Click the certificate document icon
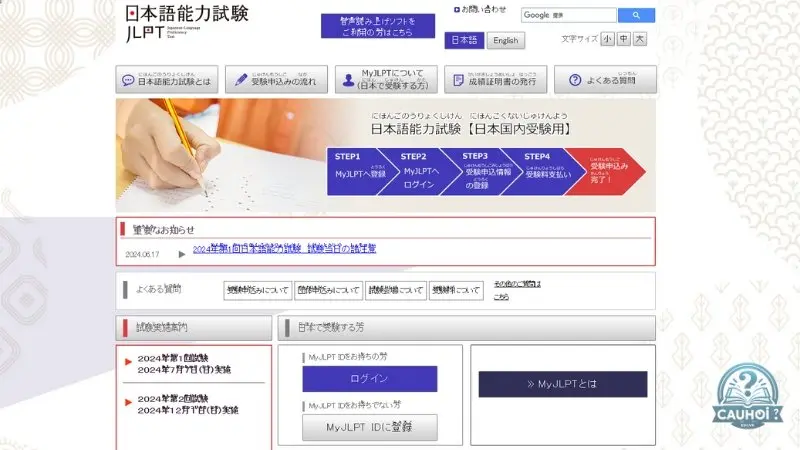The height and width of the screenshot is (450, 800). 458,80
